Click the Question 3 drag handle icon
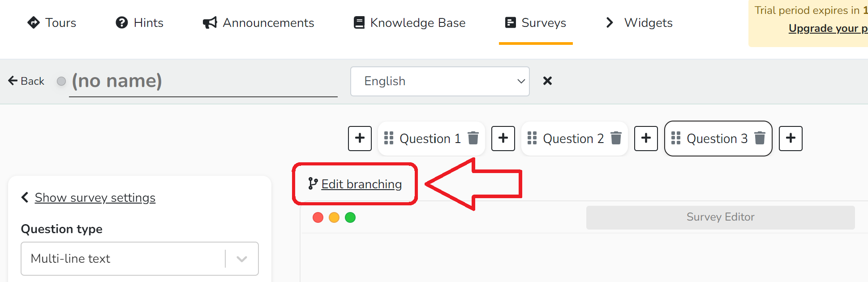Image resolution: width=868 pixels, height=282 pixels. point(676,138)
